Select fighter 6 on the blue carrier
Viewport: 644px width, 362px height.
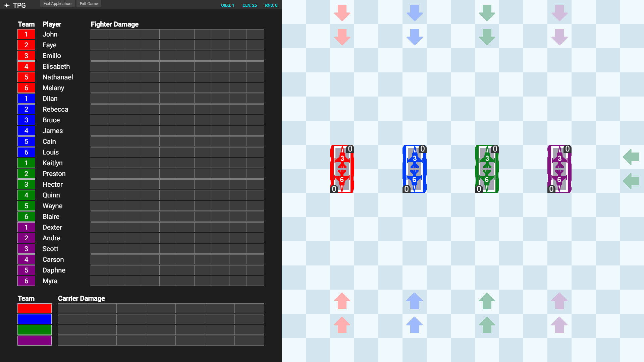click(x=415, y=179)
